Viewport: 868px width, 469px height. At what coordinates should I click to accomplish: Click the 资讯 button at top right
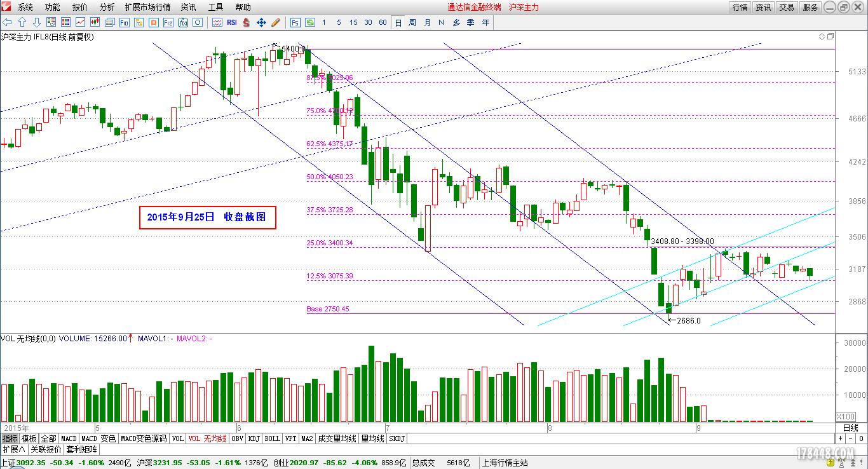(x=763, y=7)
